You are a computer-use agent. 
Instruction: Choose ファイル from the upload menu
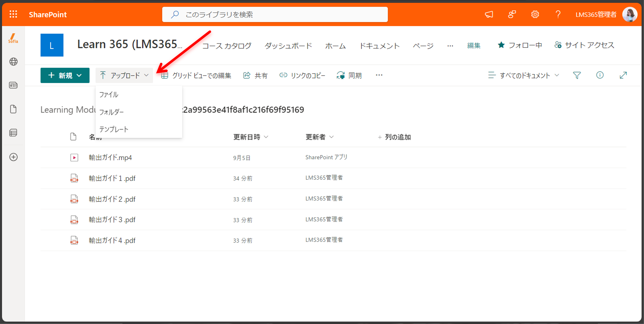[x=139, y=95]
